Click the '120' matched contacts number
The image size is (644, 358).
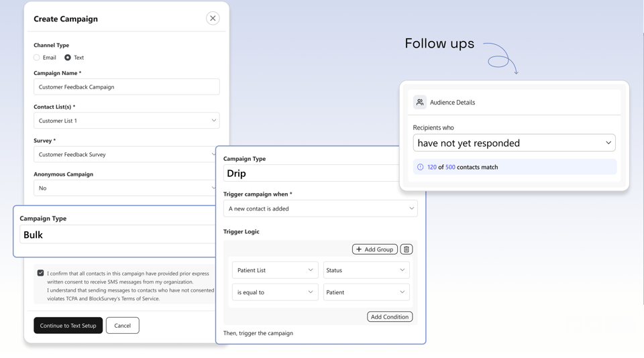tap(432, 167)
